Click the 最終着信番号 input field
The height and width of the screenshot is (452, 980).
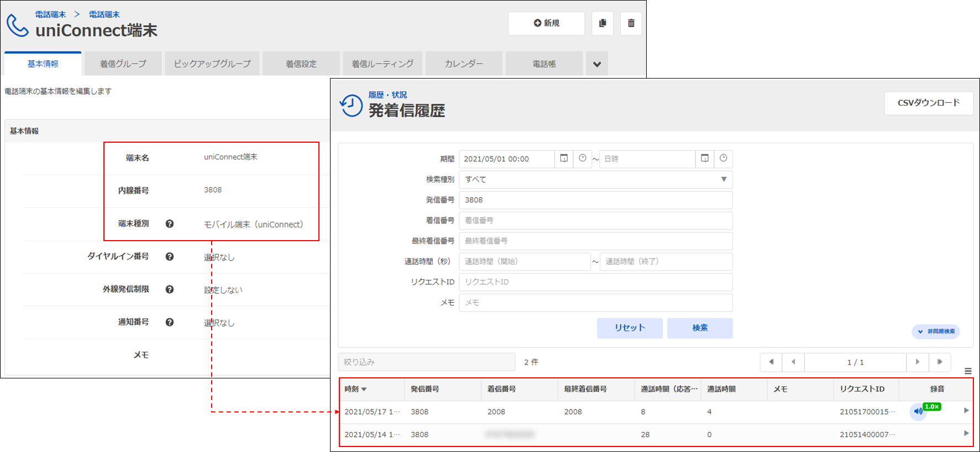[x=596, y=241]
